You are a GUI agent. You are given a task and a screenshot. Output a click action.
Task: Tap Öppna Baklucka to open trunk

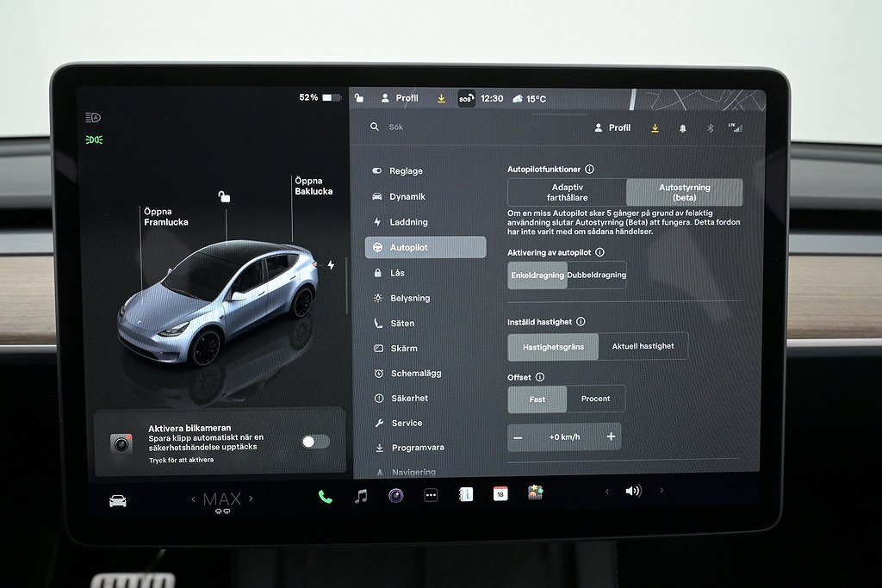(x=314, y=186)
